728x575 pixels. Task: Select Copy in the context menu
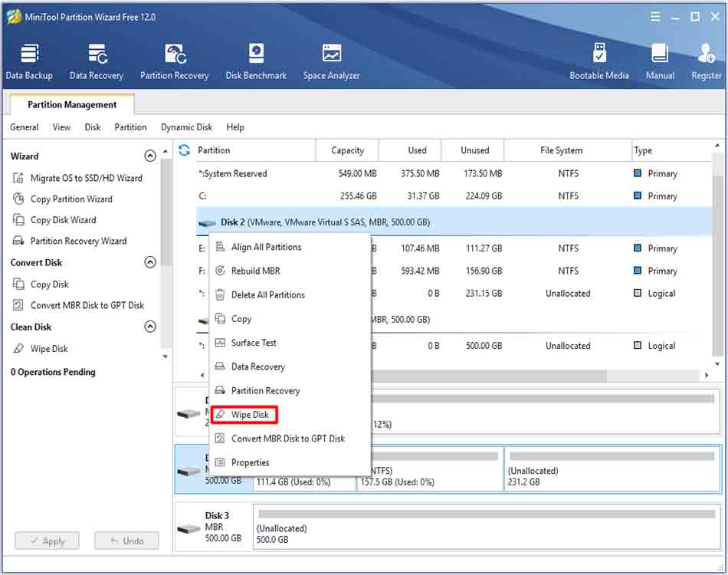pyautogui.click(x=290, y=319)
